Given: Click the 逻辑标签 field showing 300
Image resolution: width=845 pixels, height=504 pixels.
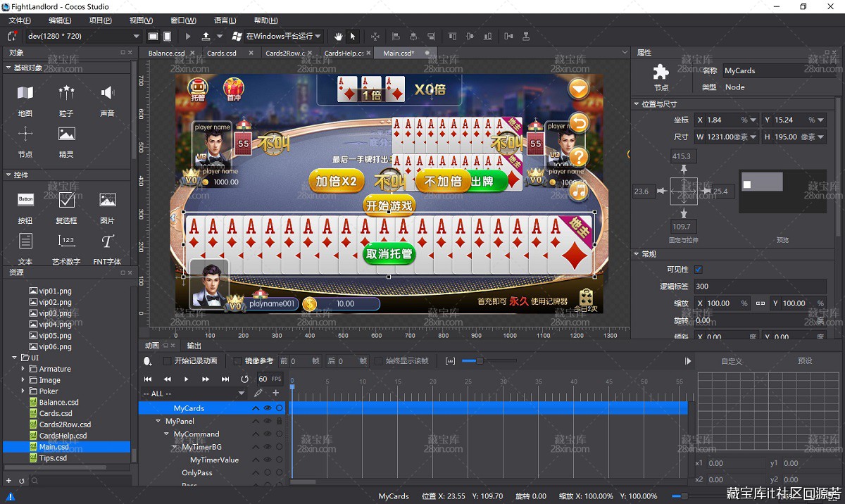Looking at the screenshot, I should [759, 286].
